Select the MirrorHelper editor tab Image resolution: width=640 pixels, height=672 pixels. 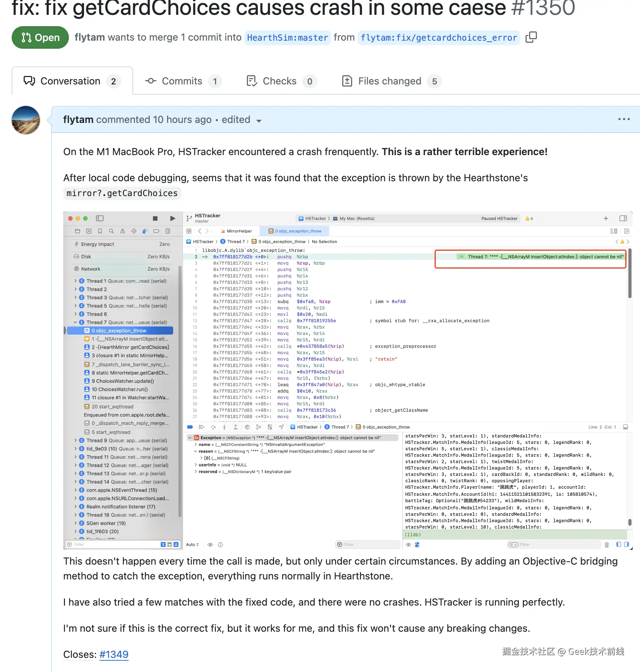236,231
